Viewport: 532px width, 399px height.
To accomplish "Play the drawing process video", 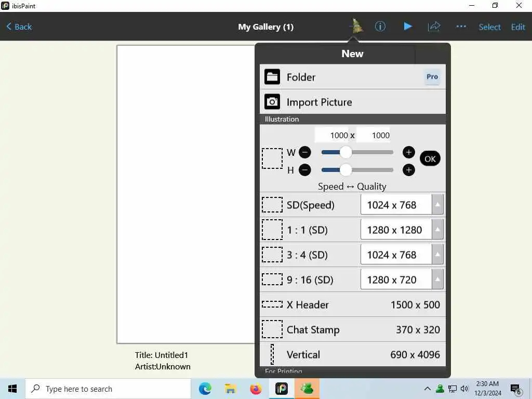I will point(408,26).
